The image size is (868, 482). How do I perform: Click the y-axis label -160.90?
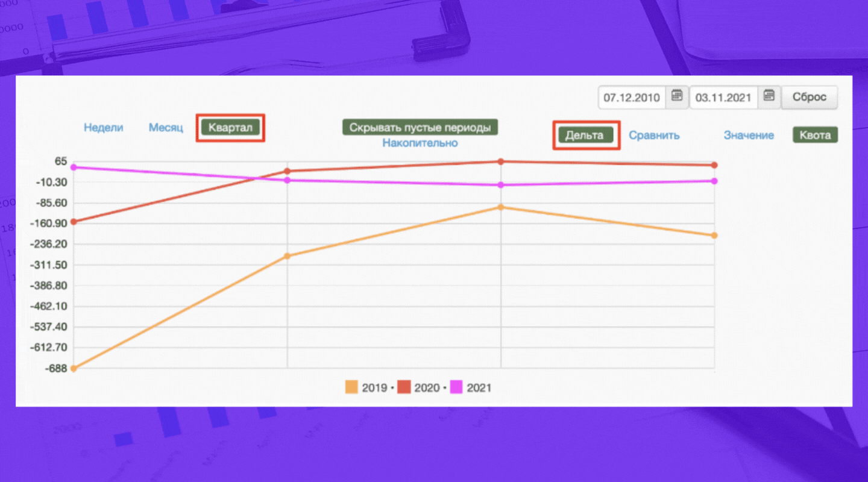click(50, 223)
